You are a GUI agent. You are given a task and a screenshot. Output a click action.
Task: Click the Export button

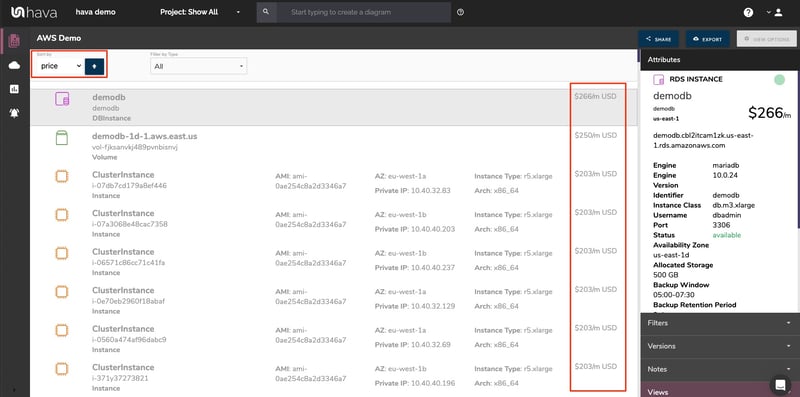(707, 39)
